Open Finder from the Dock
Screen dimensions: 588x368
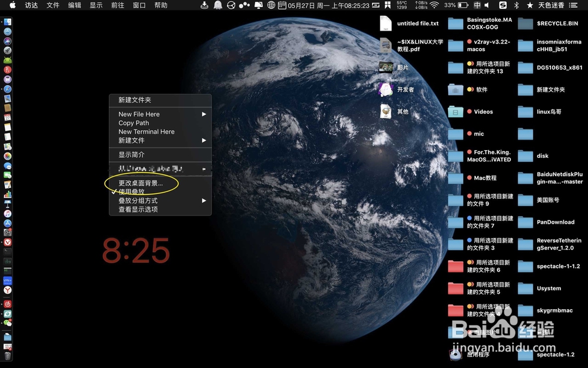8,22
